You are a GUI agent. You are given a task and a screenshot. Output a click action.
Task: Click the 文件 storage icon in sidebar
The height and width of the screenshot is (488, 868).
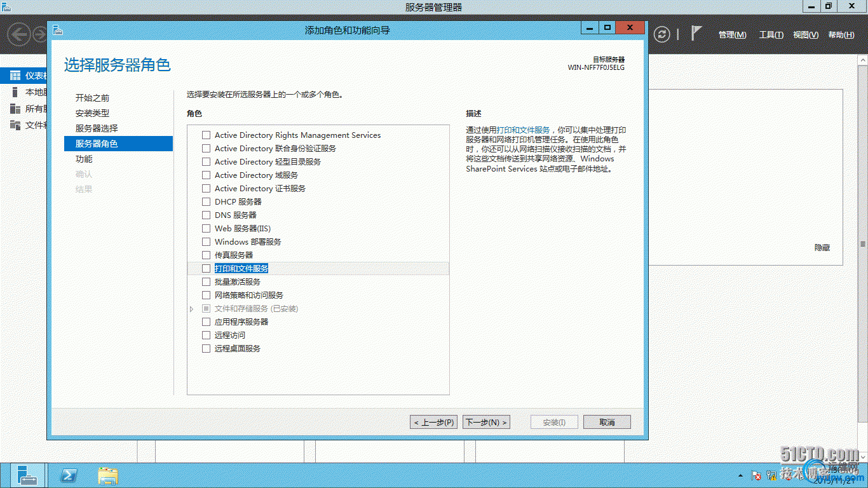[15, 125]
